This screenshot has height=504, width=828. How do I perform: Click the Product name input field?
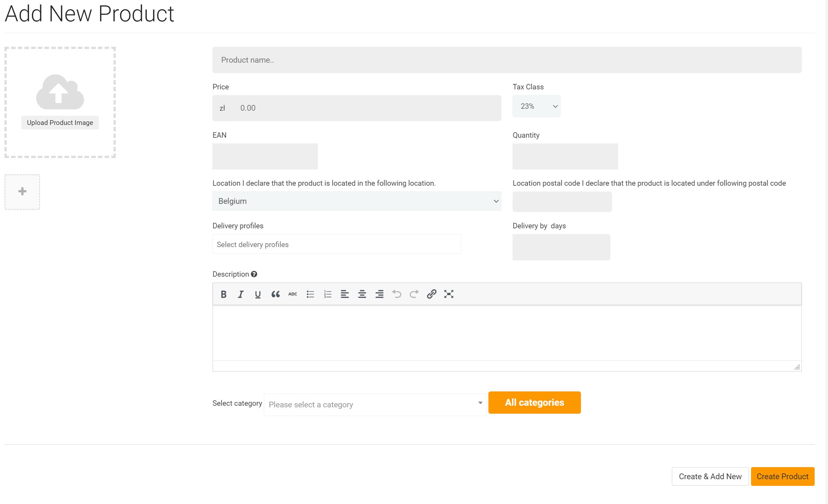point(507,60)
